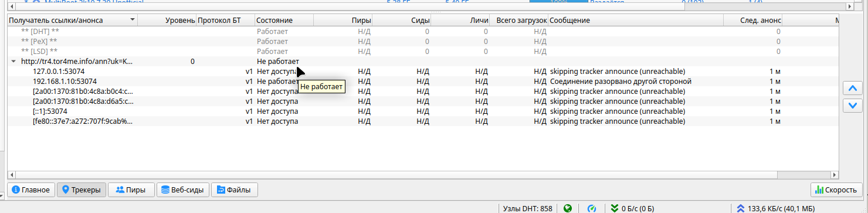868x213 pixels.
Task: Move tracker down with the down arrow
Action: tap(852, 106)
